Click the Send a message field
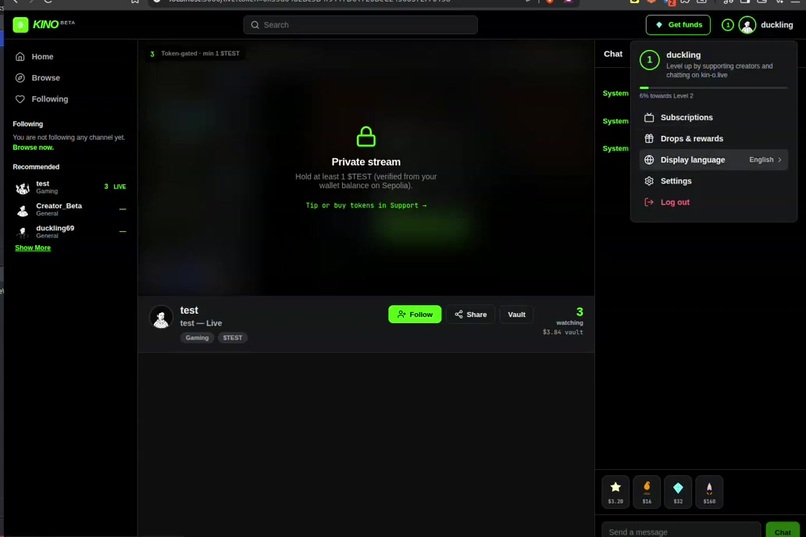Image resolution: width=806 pixels, height=537 pixels. tap(681, 530)
